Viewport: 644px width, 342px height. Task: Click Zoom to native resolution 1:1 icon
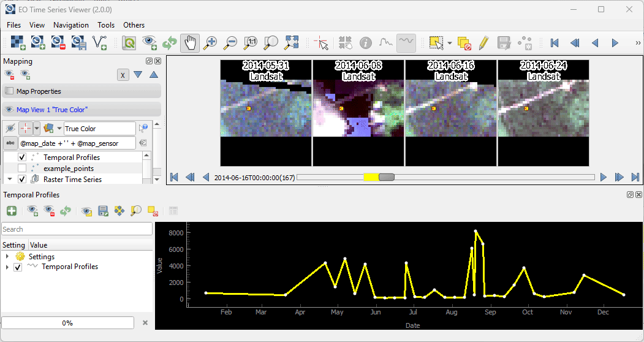click(251, 42)
